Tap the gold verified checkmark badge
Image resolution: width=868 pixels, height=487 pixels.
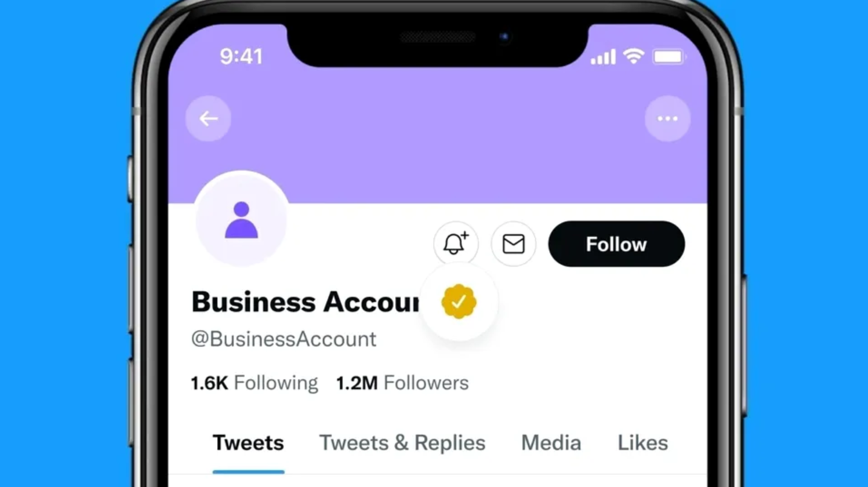(458, 301)
